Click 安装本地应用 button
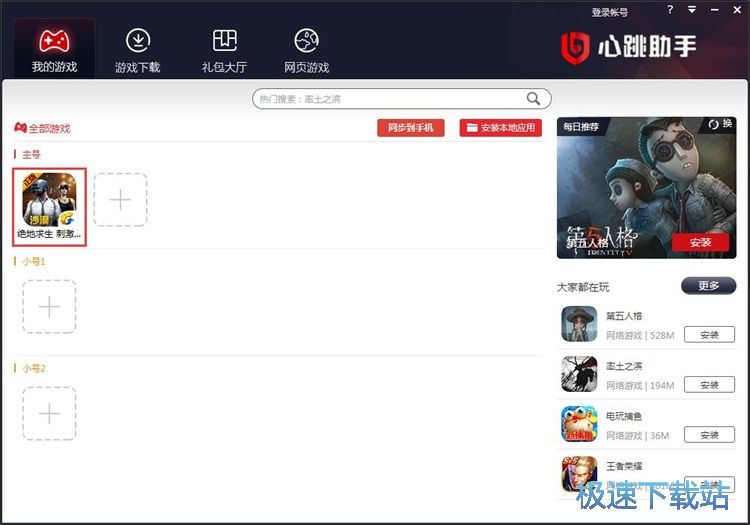Image resolution: width=750 pixels, height=525 pixels. 501,128
